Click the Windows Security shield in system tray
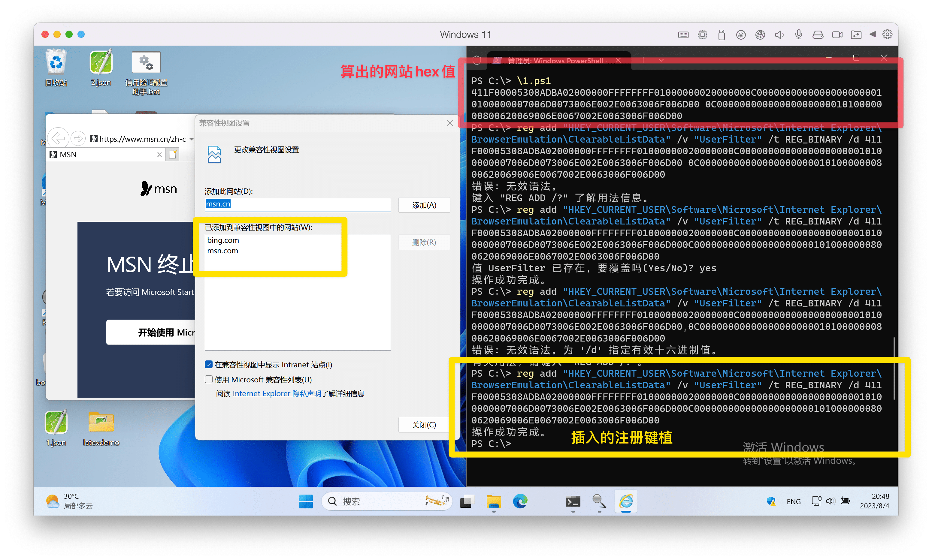The width and height of the screenshot is (932, 560). pyautogui.click(x=771, y=501)
